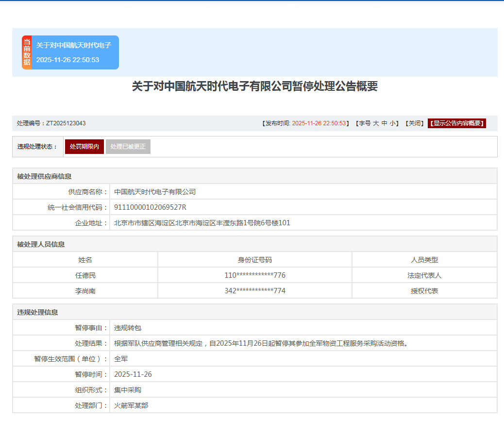Click person type 授权代表
The image size is (504, 421).
point(424,291)
